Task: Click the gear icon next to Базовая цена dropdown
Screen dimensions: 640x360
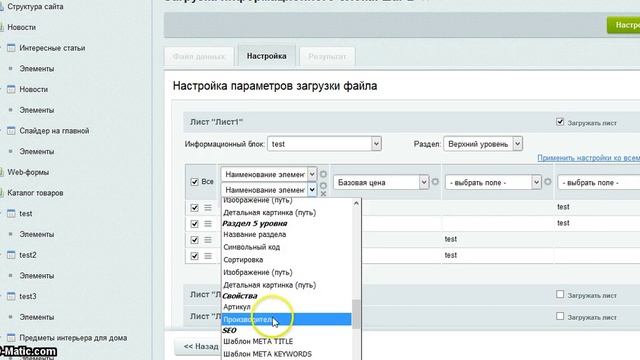Action: click(x=435, y=182)
